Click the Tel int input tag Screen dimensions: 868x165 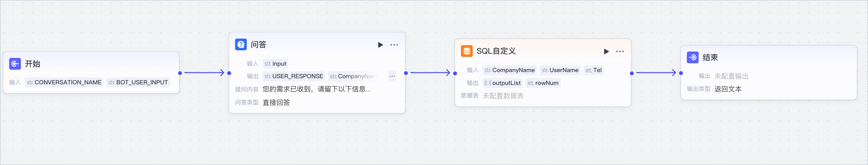click(593, 70)
